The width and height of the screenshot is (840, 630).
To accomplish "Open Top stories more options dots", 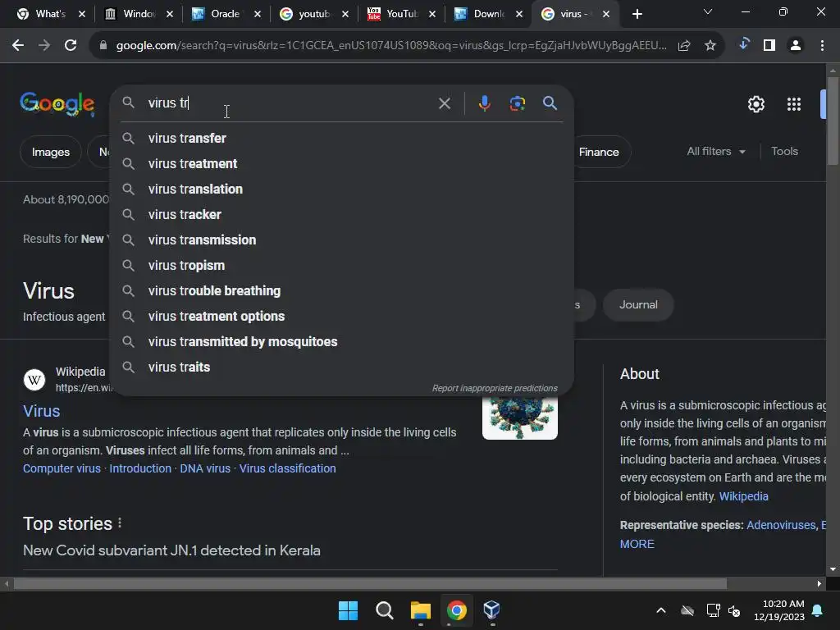I will [120, 523].
